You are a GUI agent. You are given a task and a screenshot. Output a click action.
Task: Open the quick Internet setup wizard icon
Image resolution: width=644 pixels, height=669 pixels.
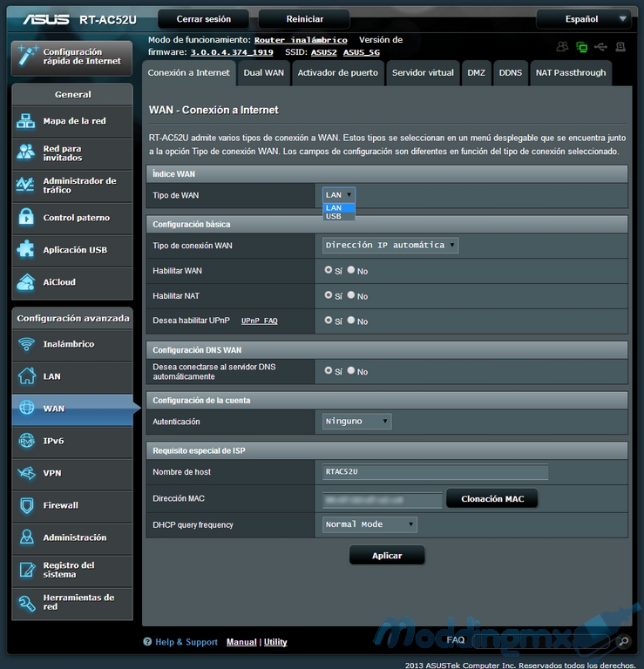click(27, 56)
